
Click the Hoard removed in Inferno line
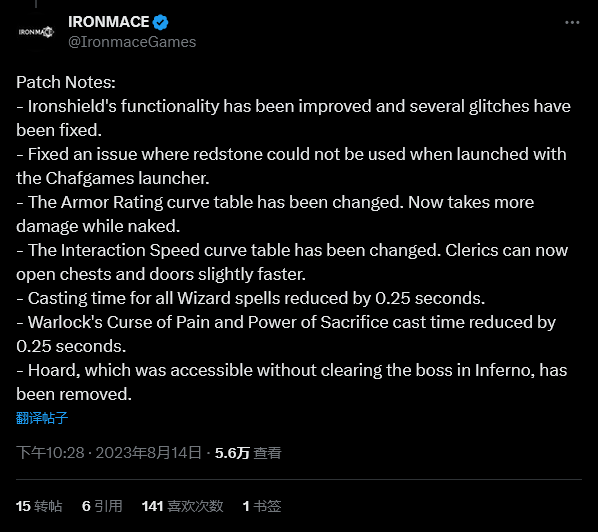pyautogui.click(x=292, y=382)
